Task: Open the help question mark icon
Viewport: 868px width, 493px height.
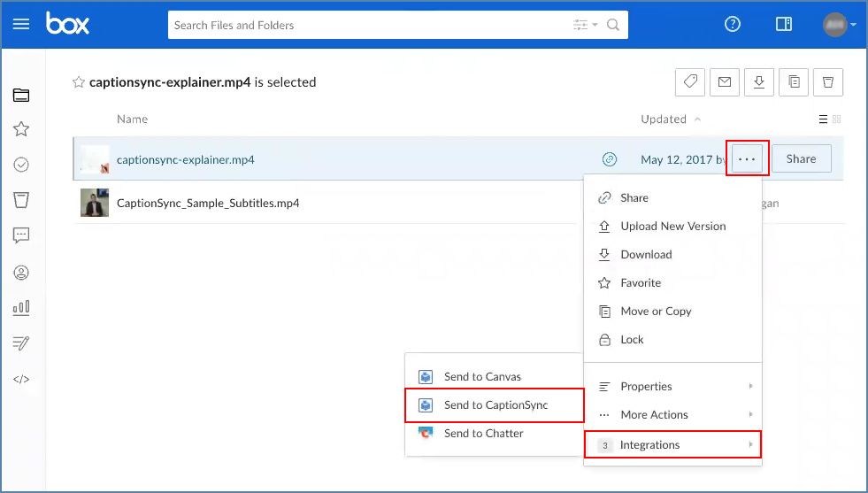Action: (x=733, y=25)
